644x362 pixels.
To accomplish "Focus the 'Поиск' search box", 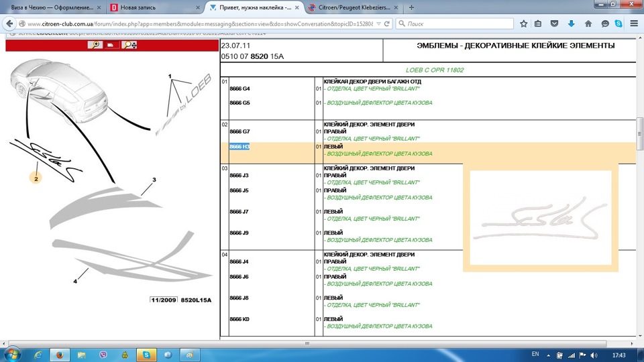I will [455, 24].
